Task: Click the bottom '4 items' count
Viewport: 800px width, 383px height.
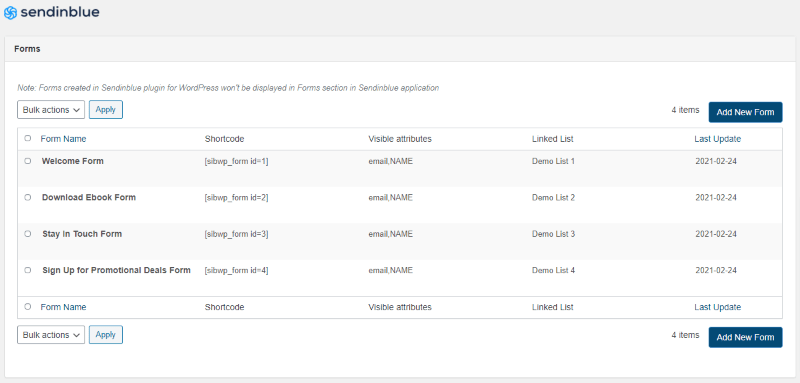Action: tap(685, 335)
